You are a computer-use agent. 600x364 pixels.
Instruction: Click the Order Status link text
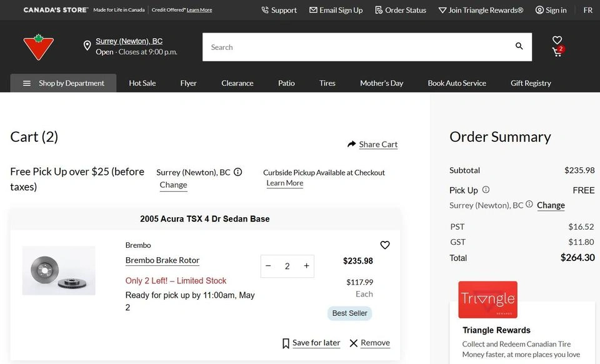[406, 10]
